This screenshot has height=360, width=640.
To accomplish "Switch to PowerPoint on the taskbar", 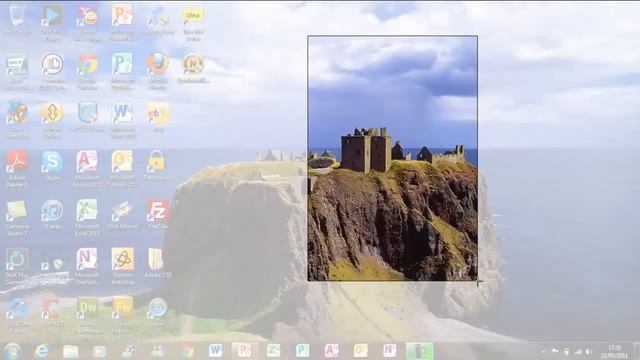I will tap(244, 350).
